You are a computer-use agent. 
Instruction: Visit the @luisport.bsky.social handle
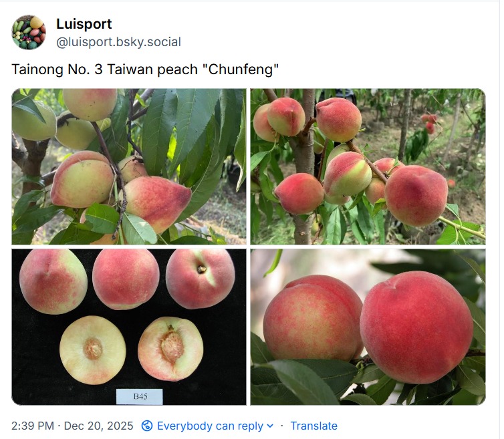118,42
